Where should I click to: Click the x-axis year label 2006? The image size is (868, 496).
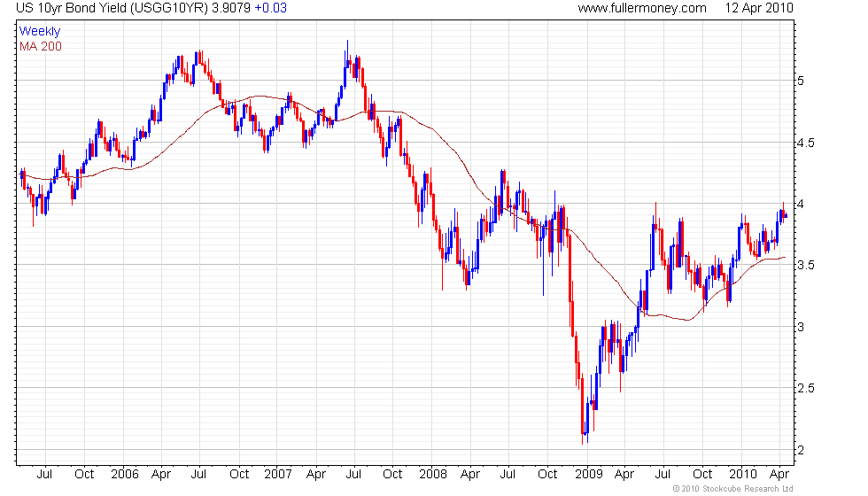click(125, 475)
